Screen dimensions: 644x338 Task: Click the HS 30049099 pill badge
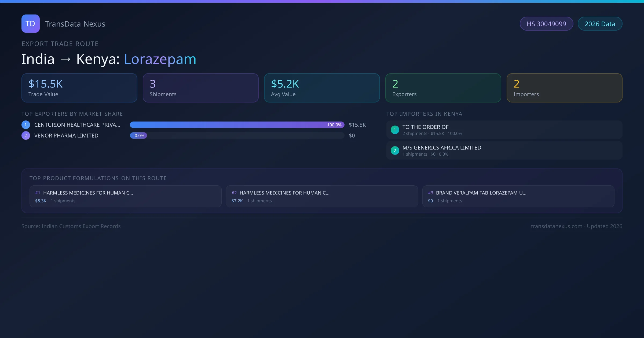(x=546, y=24)
